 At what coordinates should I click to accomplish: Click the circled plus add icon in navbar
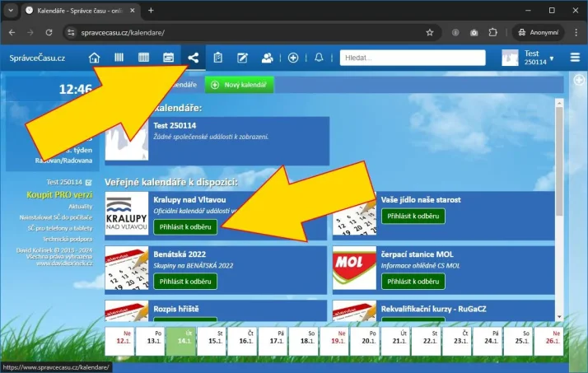tap(294, 58)
